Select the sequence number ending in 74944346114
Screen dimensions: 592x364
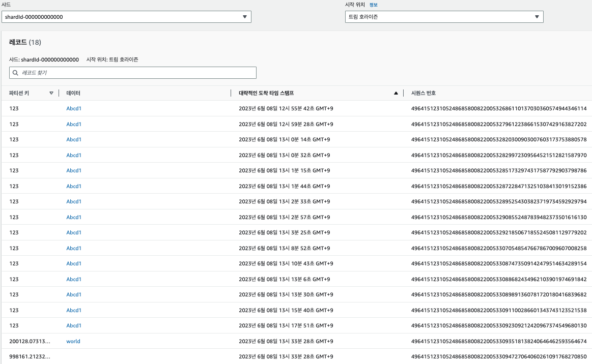[x=499, y=108]
